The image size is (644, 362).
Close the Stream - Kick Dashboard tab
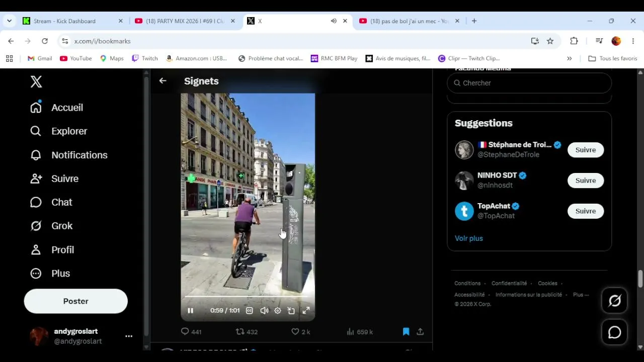pyautogui.click(x=121, y=21)
